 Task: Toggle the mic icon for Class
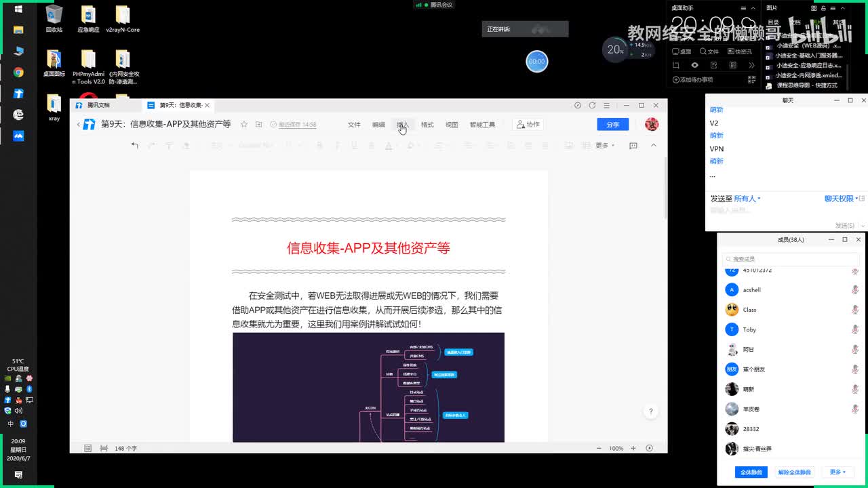(x=855, y=309)
